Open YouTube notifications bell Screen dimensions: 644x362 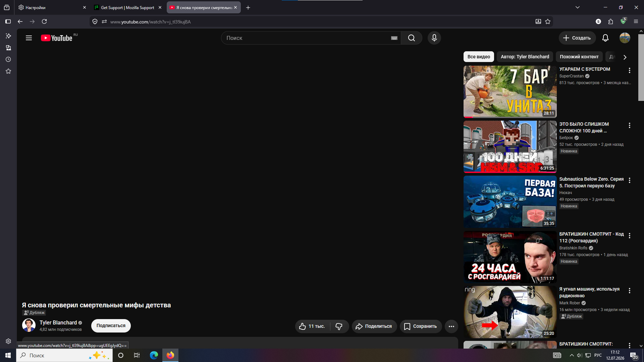click(x=605, y=38)
